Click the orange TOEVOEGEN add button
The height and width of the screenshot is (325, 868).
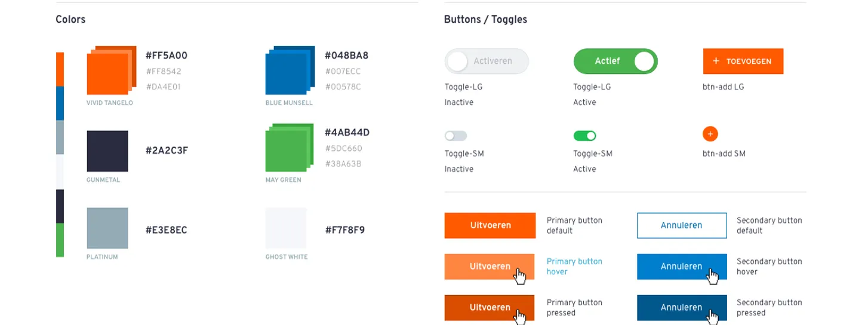pos(743,61)
